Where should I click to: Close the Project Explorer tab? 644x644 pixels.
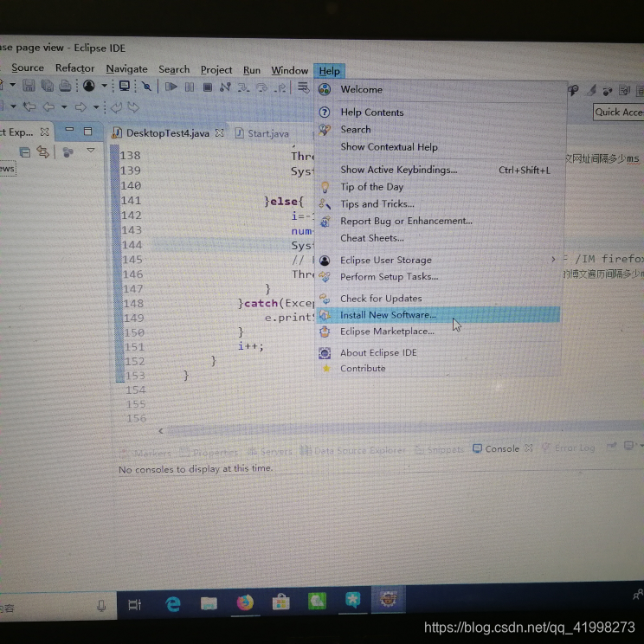[x=44, y=132]
